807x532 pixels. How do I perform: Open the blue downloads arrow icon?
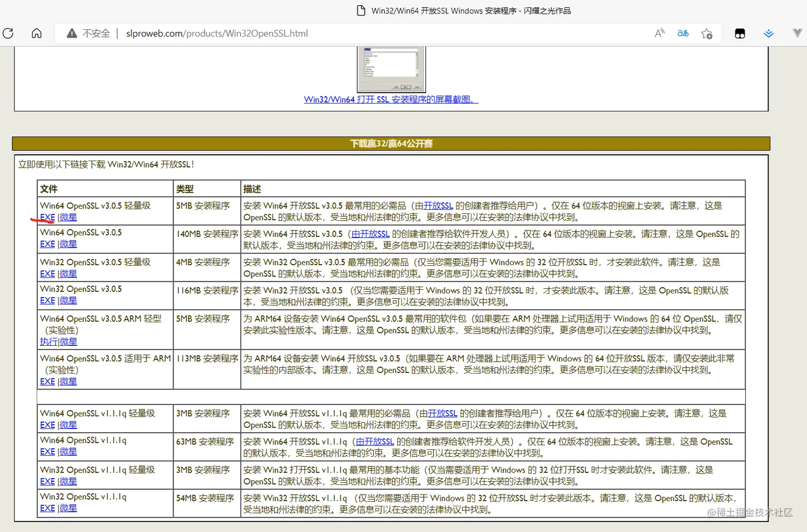[769, 34]
